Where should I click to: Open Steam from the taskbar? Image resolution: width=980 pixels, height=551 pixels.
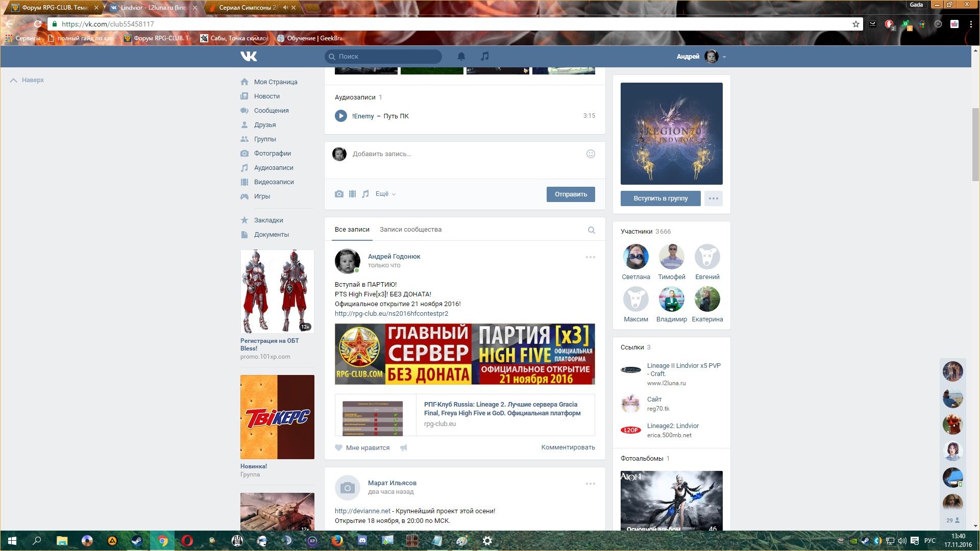(x=137, y=541)
